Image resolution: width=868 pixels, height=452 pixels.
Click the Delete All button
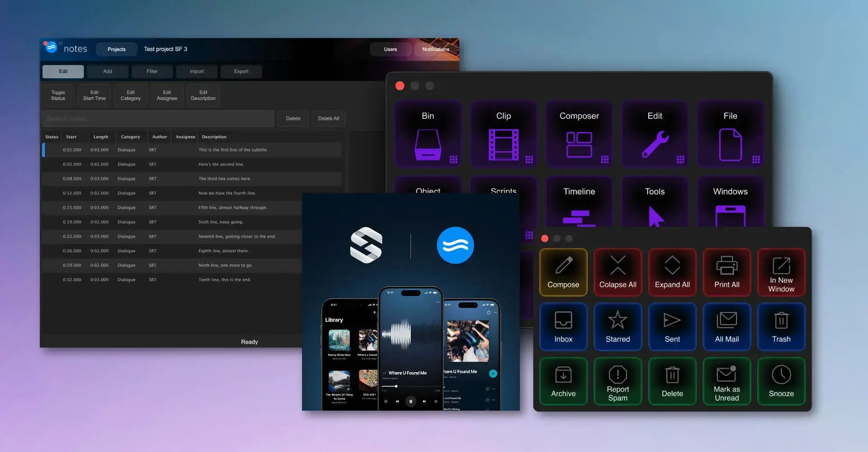(x=328, y=118)
